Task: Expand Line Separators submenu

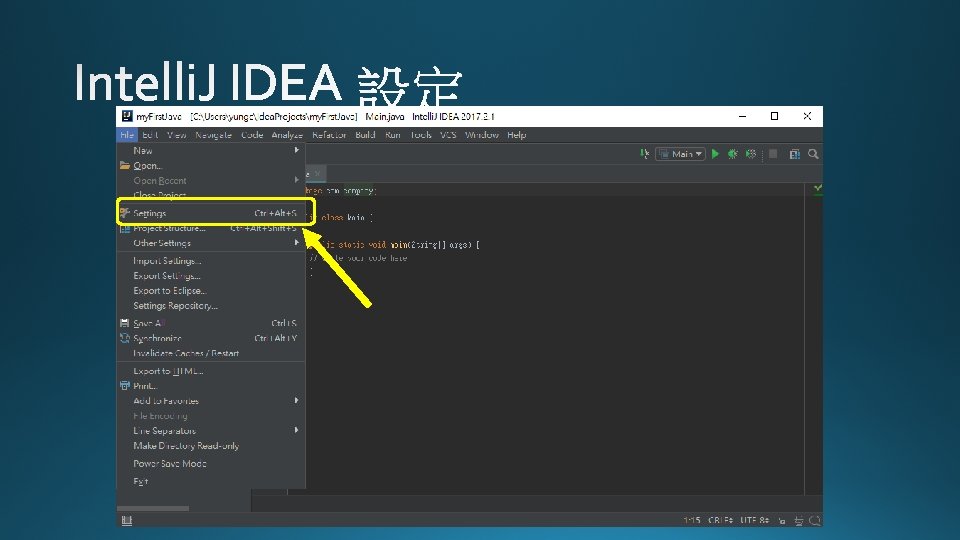Action: click(211, 431)
